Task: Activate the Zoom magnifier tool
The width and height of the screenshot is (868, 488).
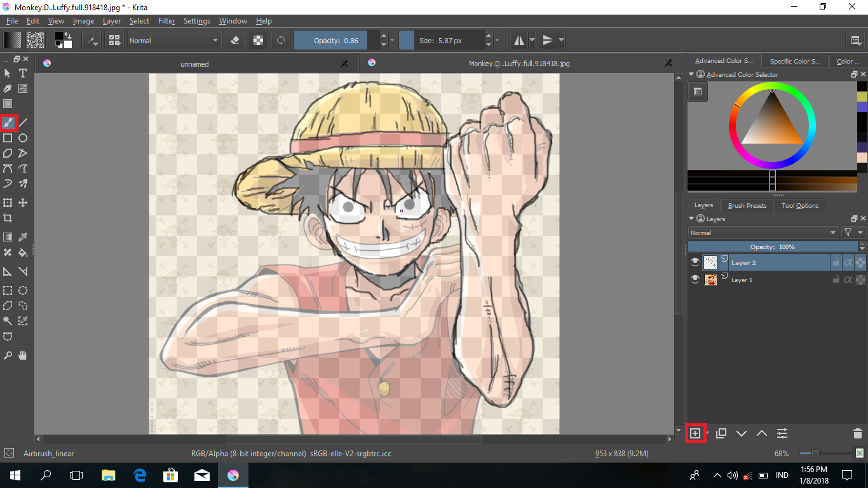Action: 8,355
